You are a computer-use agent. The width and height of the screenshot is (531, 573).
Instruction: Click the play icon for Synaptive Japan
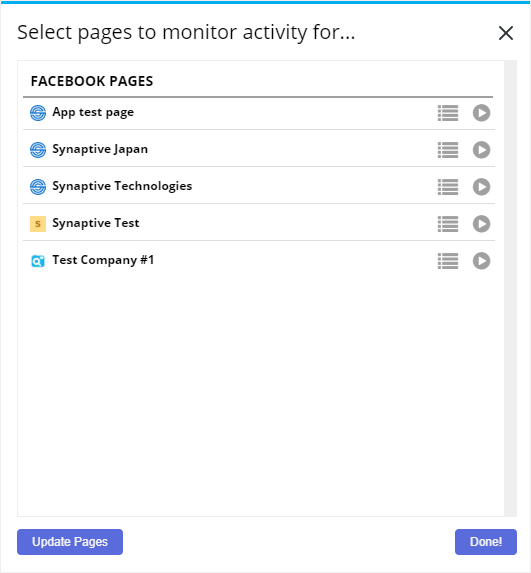tap(481, 150)
